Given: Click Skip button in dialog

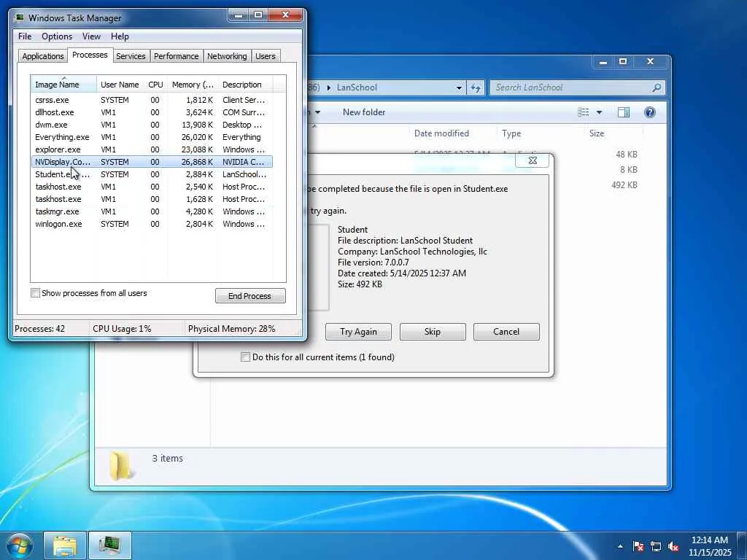Looking at the screenshot, I should click(433, 332).
